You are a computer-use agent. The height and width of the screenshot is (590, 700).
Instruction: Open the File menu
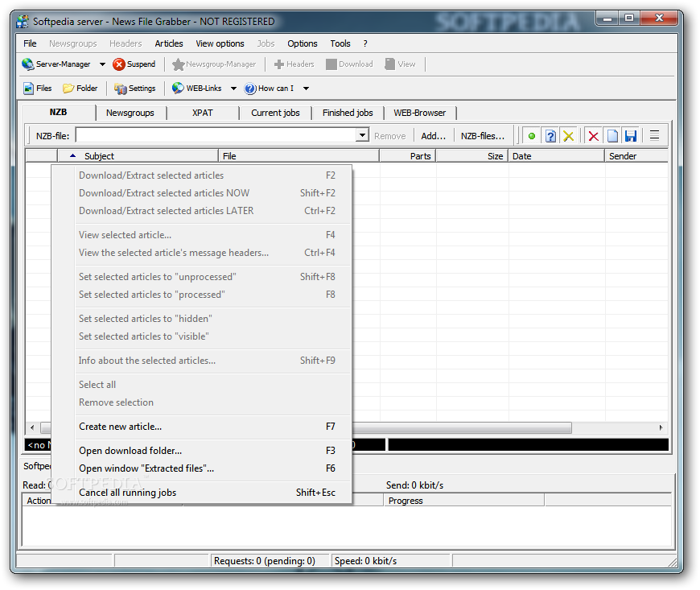(30, 43)
